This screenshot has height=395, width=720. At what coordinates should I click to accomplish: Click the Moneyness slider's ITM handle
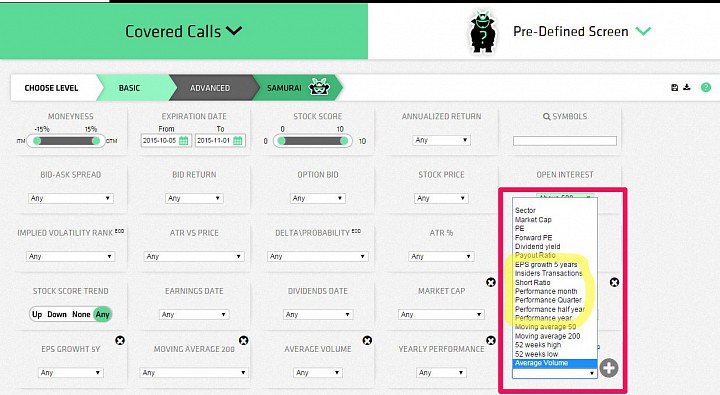pyautogui.click(x=37, y=141)
